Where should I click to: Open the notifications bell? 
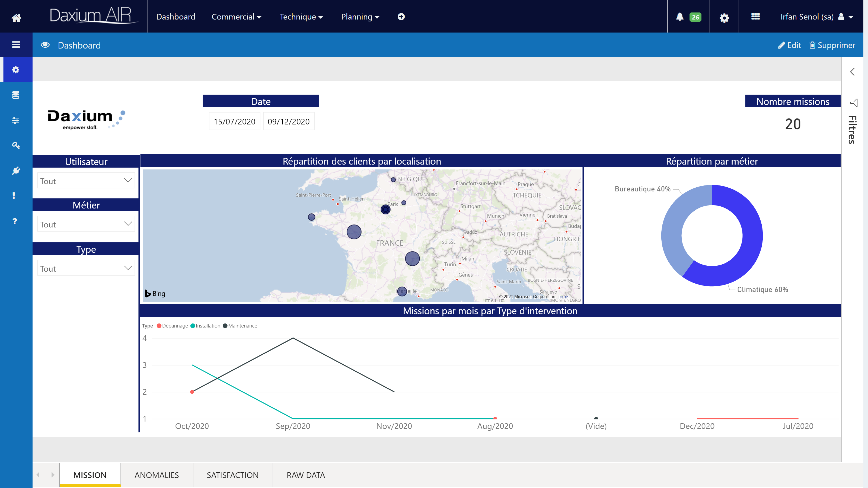coord(680,17)
